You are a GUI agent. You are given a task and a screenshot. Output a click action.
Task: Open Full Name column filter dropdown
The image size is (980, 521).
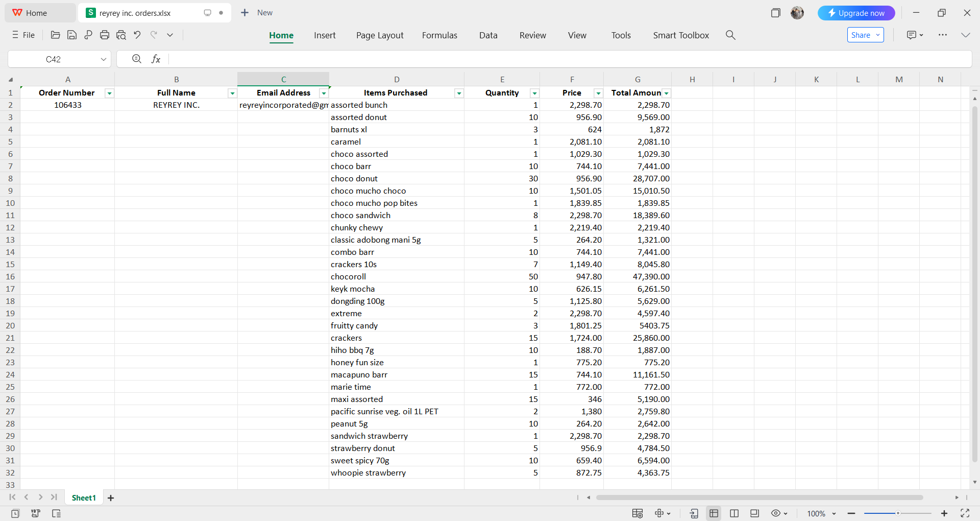click(x=232, y=93)
